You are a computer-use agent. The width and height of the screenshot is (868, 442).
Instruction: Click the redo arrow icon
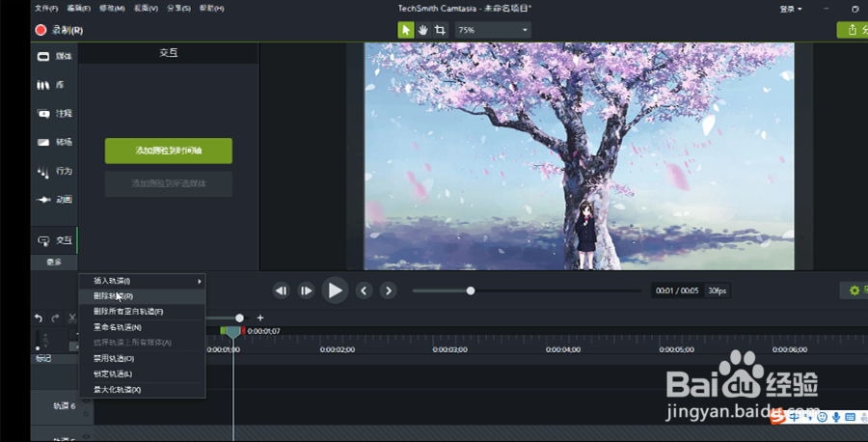pyautogui.click(x=55, y=318)
